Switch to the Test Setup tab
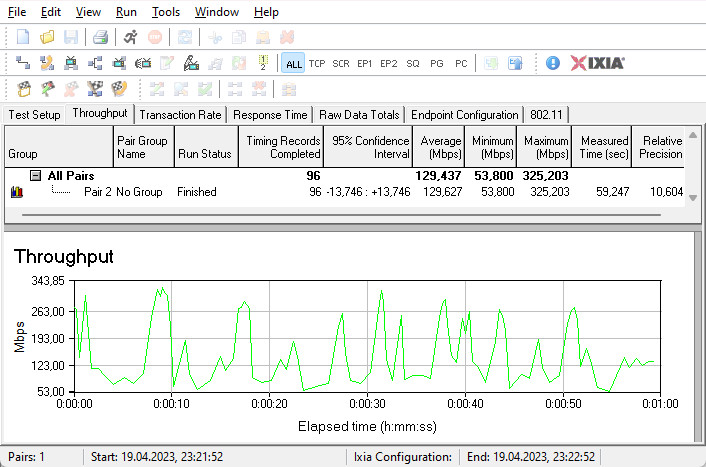Screen dimensions: 706x467 [34, 115]
